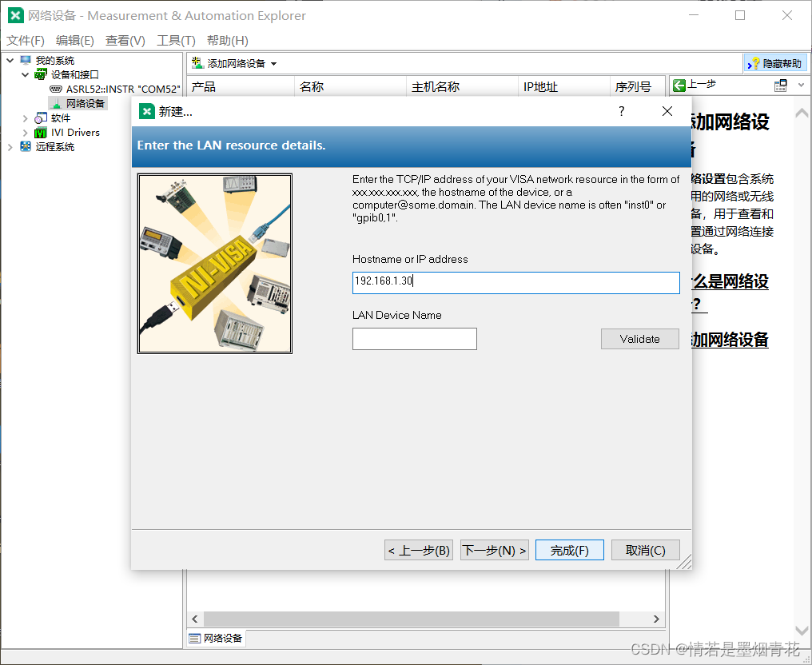Maximize the Measurement & Automation Explorer window

(740, 15)
